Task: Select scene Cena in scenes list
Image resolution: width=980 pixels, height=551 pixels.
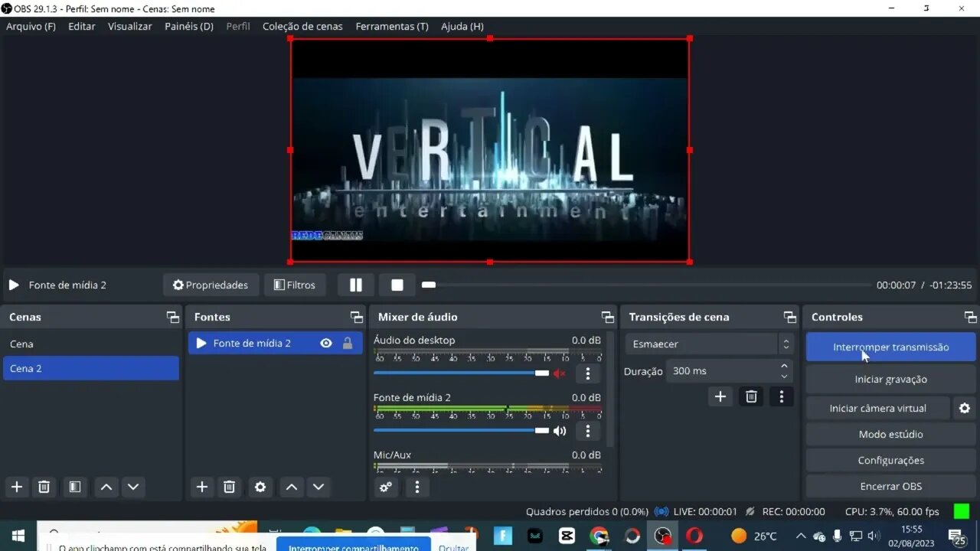Action: click(90, 344)
